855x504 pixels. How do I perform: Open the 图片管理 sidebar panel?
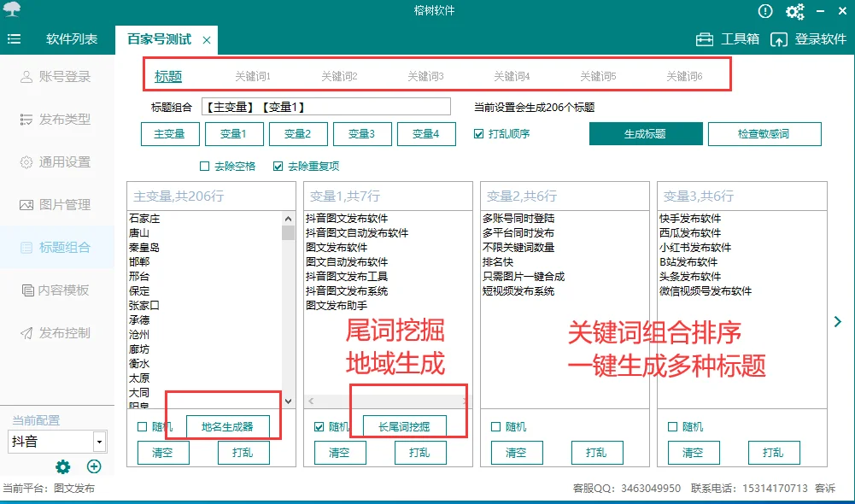pos(56,206)
